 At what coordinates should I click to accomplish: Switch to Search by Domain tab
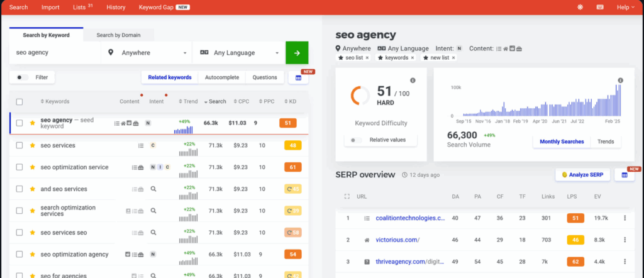tap(118, 35)
